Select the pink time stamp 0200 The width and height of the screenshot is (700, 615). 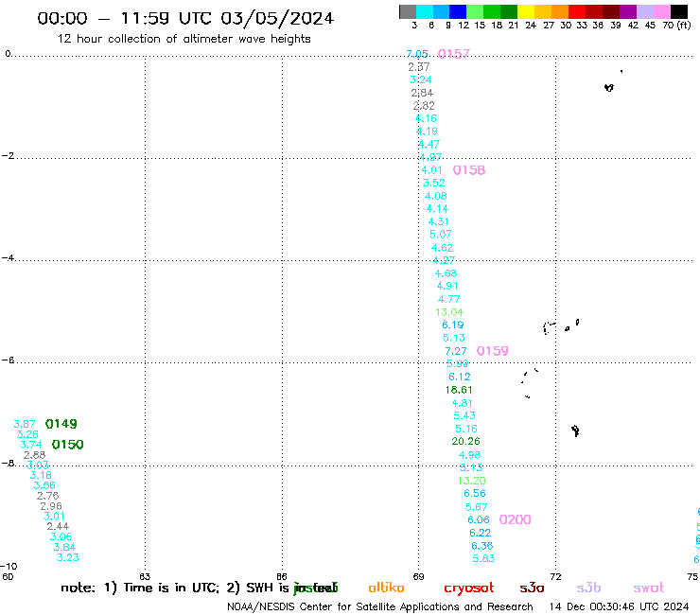click(515, 519)
